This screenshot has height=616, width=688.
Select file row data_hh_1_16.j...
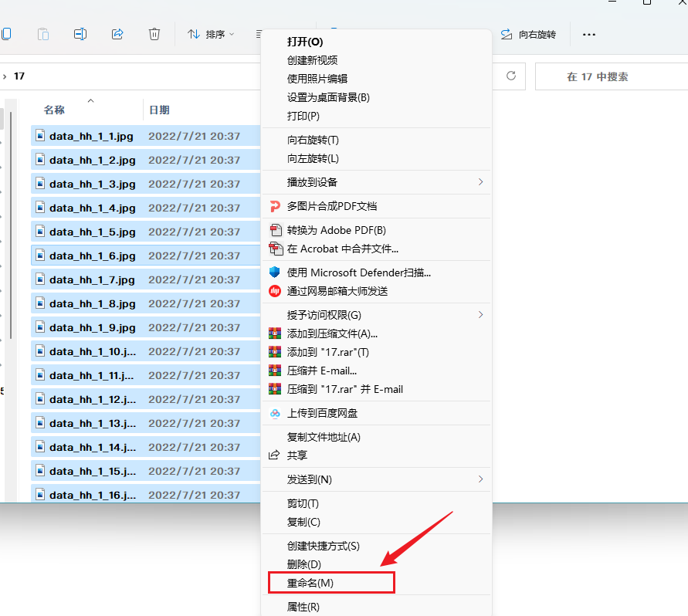pyautogui.click(x=146, y=495)
